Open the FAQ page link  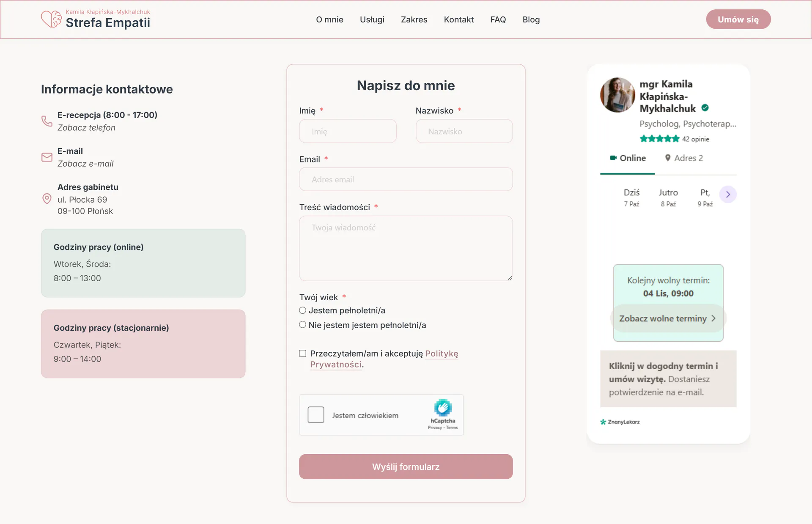click(498, 19)
